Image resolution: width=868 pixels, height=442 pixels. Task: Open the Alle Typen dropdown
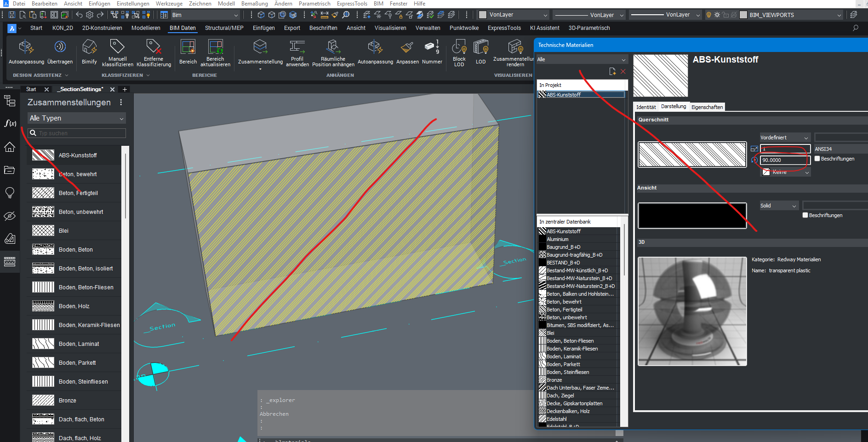click(76, 118)
